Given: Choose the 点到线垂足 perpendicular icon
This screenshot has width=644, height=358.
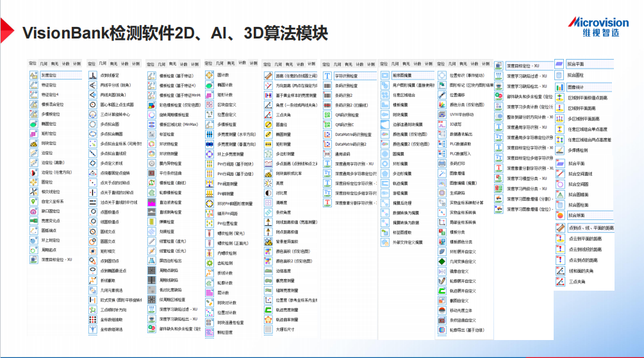Looking at the screenshot, I should click(x=93, y=75).
